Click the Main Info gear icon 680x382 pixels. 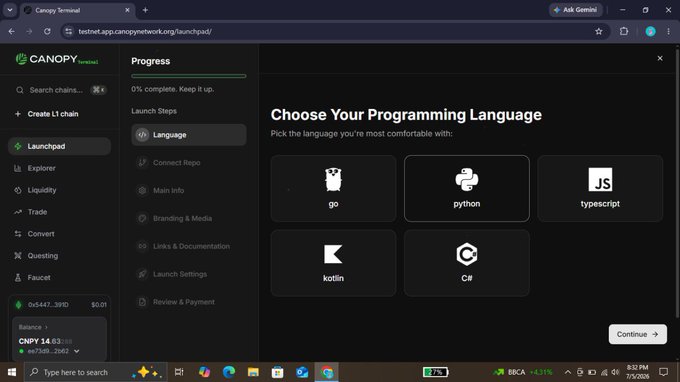pos(142,190)
